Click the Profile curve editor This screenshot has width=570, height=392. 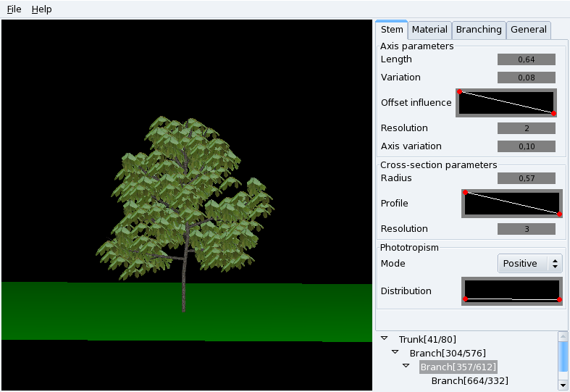pyautogui.click(x=512, y=204)
